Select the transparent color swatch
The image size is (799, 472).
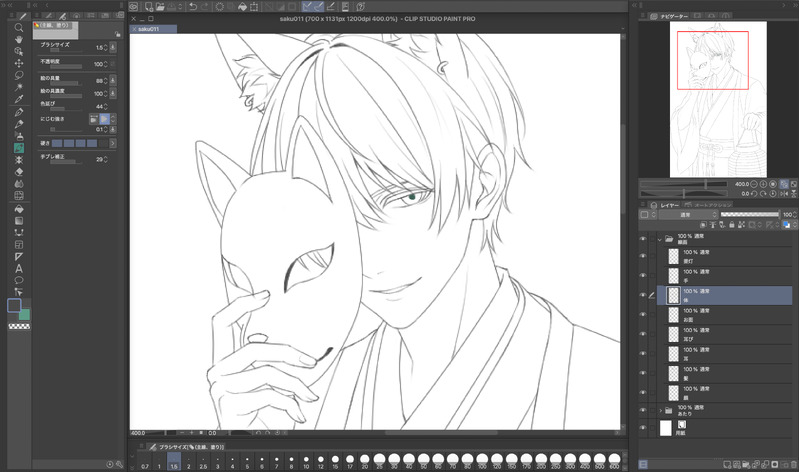coord(19,326)
